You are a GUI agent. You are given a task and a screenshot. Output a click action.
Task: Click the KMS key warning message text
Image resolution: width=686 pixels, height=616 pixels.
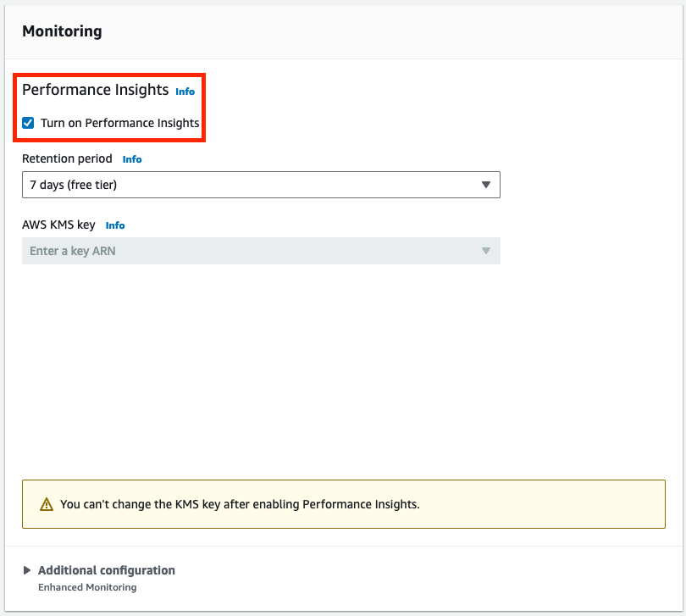pyautogui.click(x=240, y=504)
